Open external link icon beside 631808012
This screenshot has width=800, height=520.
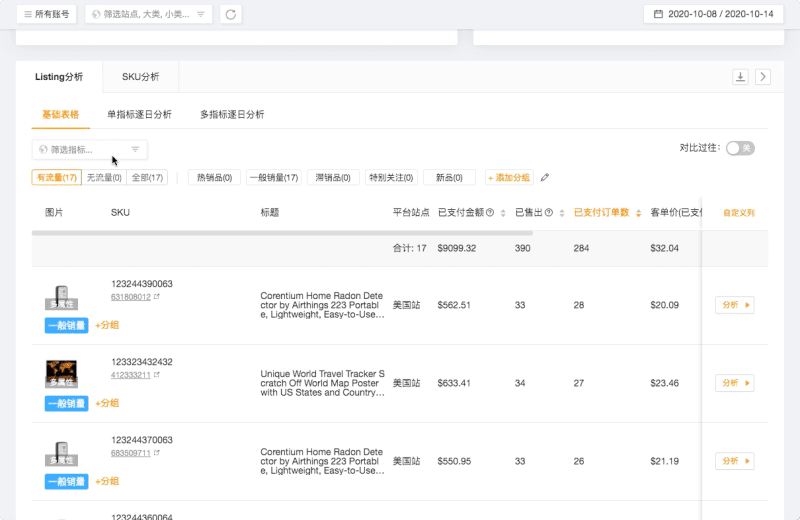[x=156, y=297]
